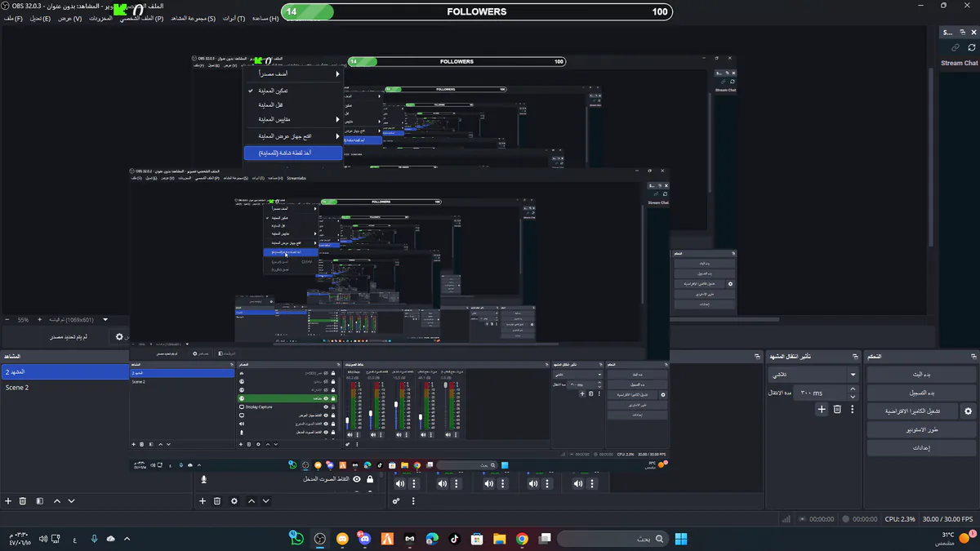This screenshot has height=551, width=980.
Task: Toggle lock on التقاط الصوت المدخل source
Action: pyautogui.click(x=370, y=479)
